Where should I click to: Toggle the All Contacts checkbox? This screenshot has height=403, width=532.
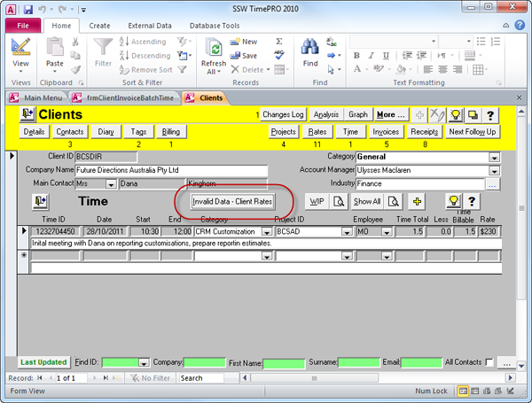point(490,362)
